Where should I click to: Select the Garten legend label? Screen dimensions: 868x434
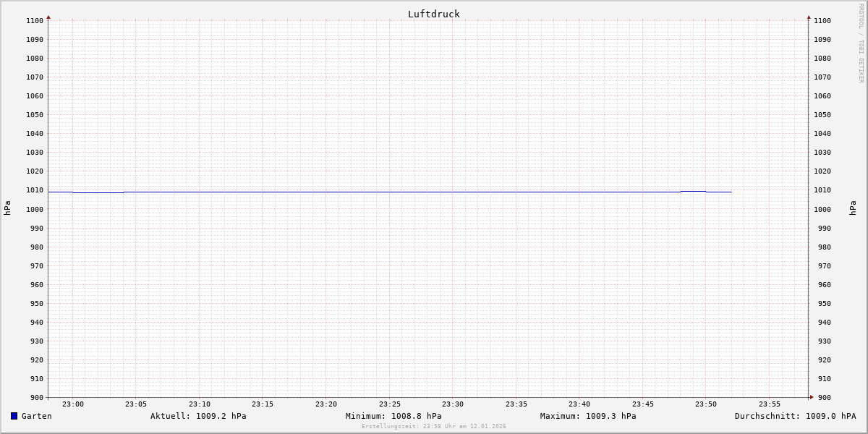[36, 416]
